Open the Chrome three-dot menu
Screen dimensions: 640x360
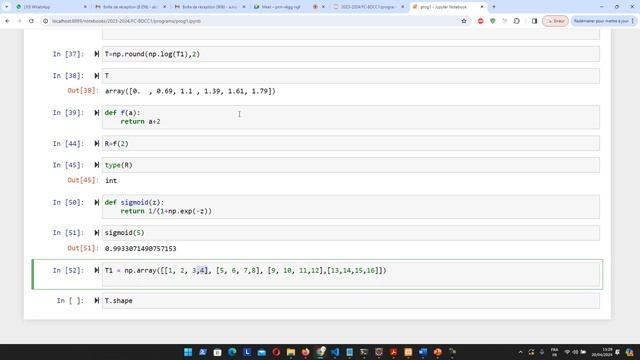pos(633,21)
